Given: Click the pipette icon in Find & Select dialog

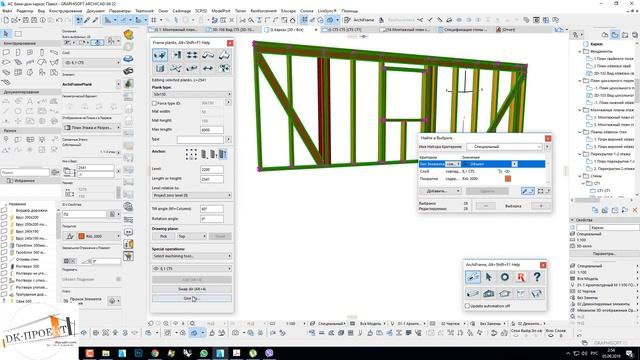Looking at the screenshot, I should coord(528,191).
